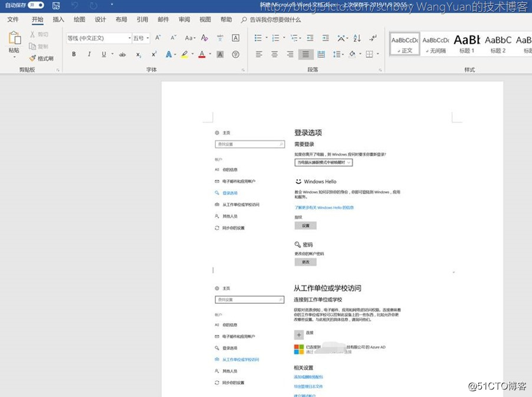Screen dimensions: 532x397
Task: Click the 告诉我你想要做什么 search box
Action: coord(275,19)
